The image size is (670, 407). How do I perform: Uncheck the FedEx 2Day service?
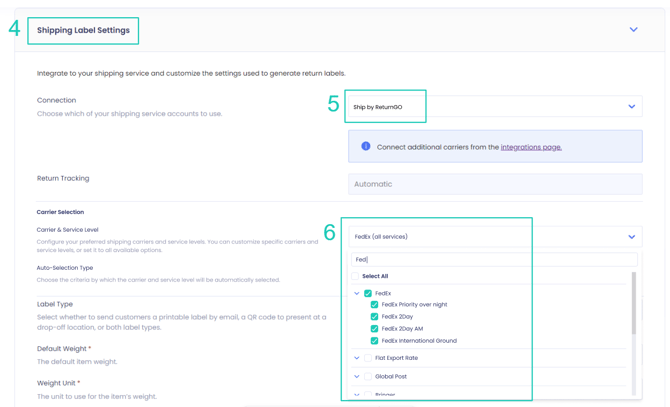(x=375, y=317)
